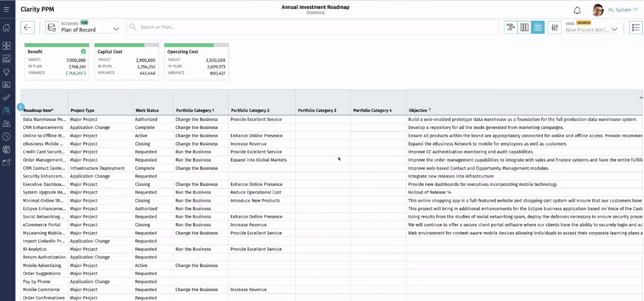The height and width of the screenshot is (301, 644).
Task: Go to Home from sidebar
Action: click(x=6, y=27)
